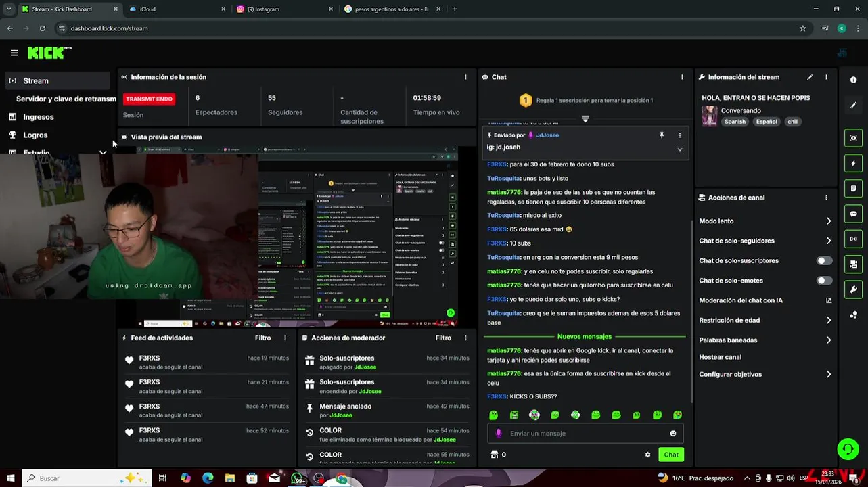Open Filtro in Acciones de moderador
Image resolution: width=868 pixels, height=487 pixels.
(443, 338)
